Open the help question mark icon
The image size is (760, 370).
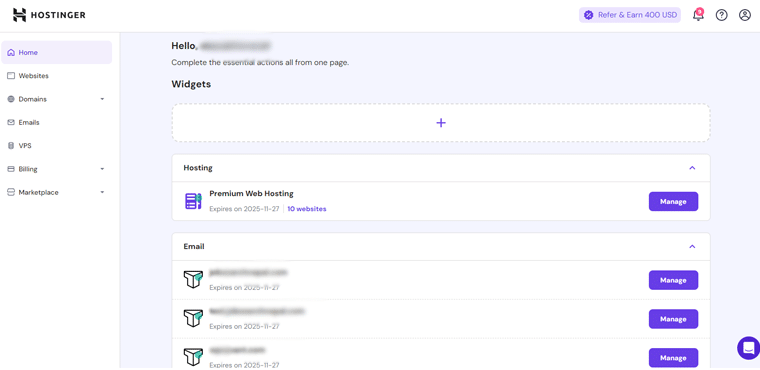click(722, 15)
